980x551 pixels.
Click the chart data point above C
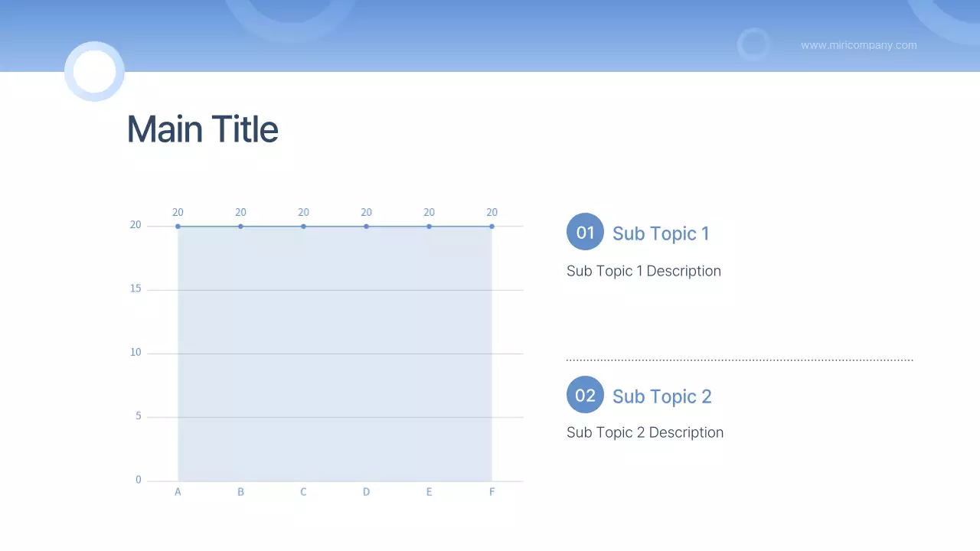point(303,226)
